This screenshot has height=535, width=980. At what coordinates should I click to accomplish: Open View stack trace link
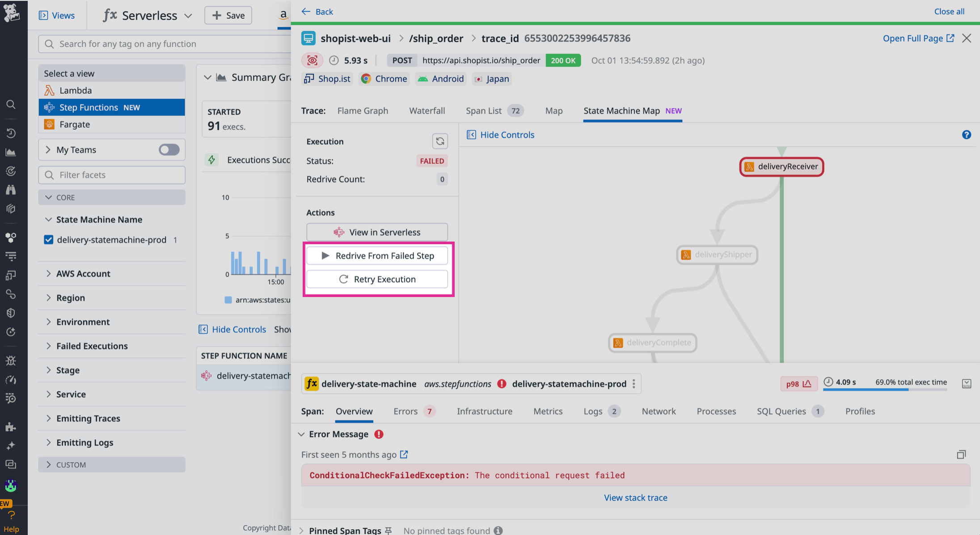coord(635,497)
